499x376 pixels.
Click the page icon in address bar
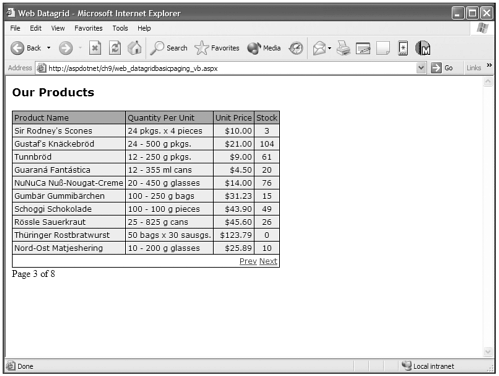(41, 68)
